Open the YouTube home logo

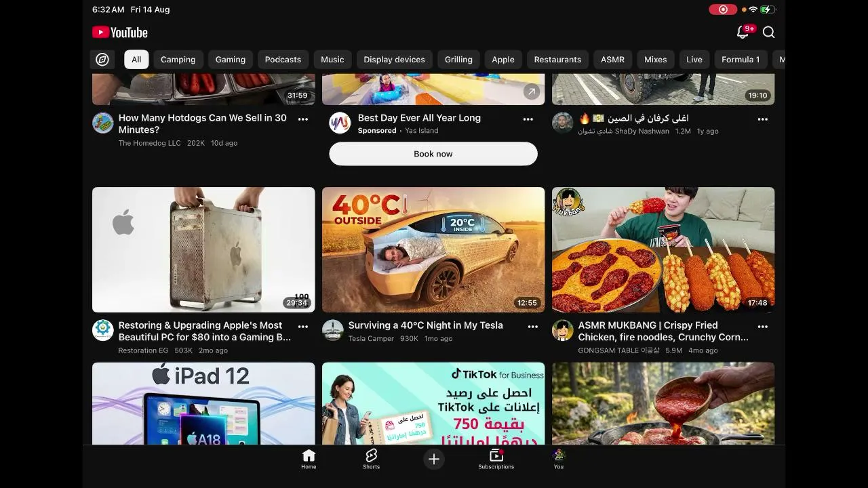120,33
